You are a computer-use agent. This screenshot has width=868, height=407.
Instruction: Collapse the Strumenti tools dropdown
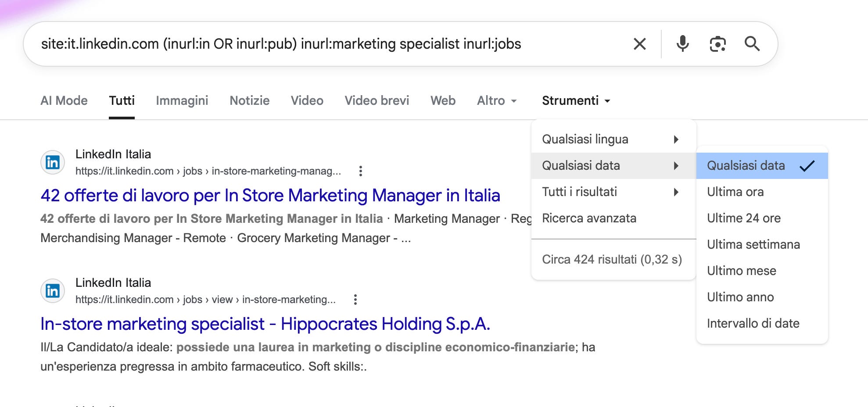coord(576,100)
